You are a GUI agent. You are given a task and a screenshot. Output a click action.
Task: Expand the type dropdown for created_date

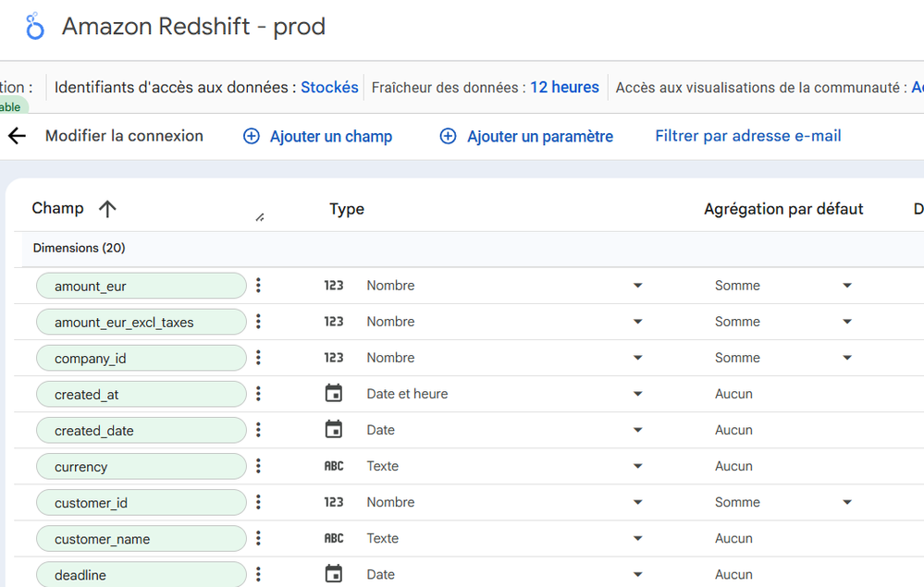tap(637, 430)
